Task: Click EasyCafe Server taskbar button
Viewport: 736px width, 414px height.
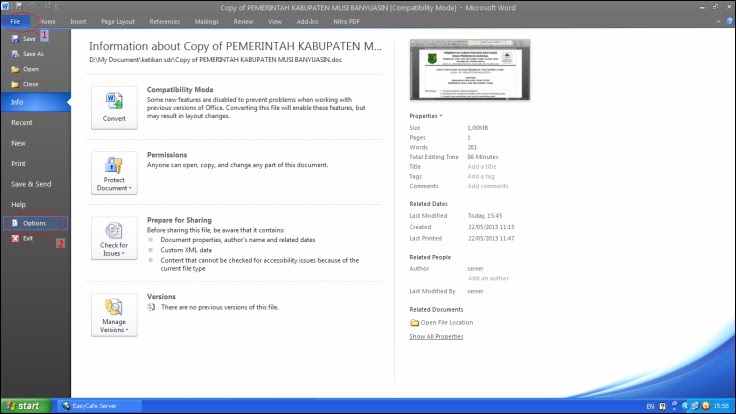Action: pos(99,406)
